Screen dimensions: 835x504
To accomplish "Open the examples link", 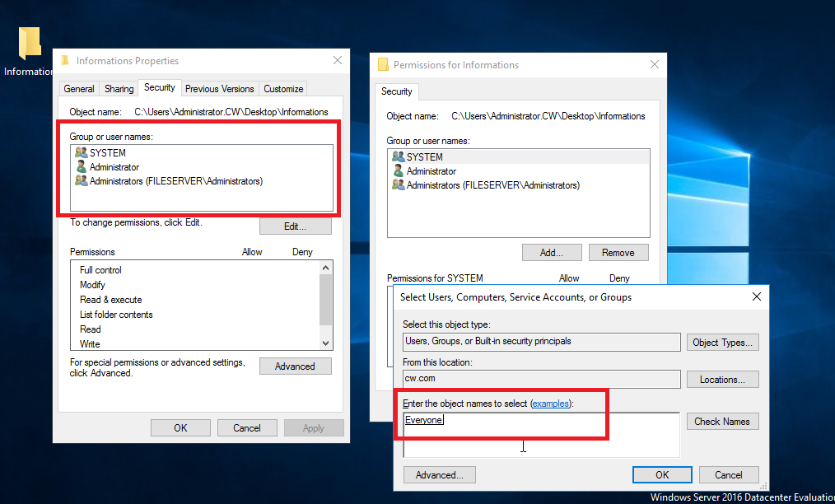I will 550,404.
